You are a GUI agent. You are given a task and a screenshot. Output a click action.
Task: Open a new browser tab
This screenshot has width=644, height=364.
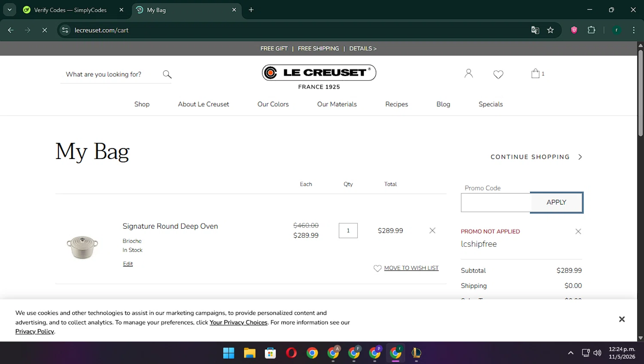pyautogui.click(x=251, y=10)
